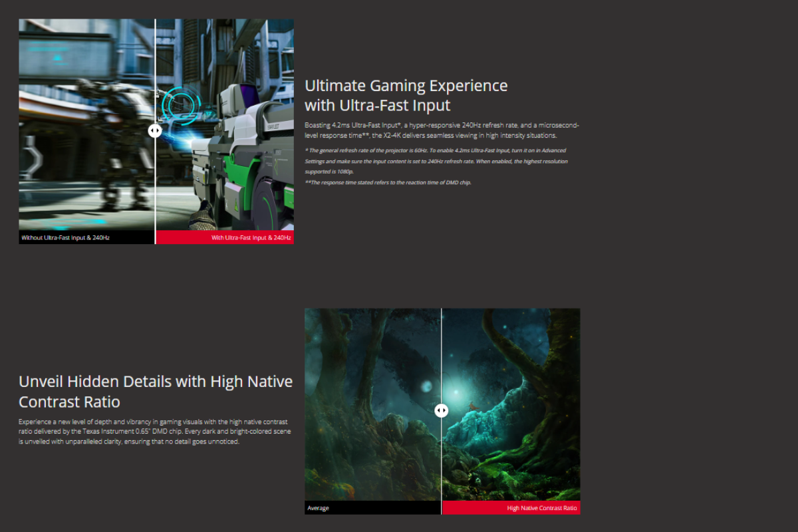Click the footnote about general refresh rate 60Hz
The height and width of the screenshot is (532, 798).
tap(436, 161)
